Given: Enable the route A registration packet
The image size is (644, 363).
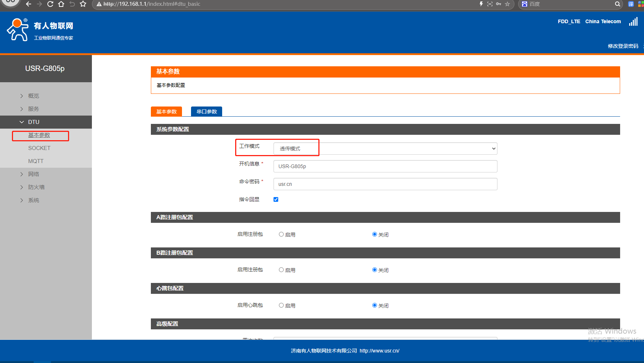Looking at the screenshot, I should [x=281, y=234].
